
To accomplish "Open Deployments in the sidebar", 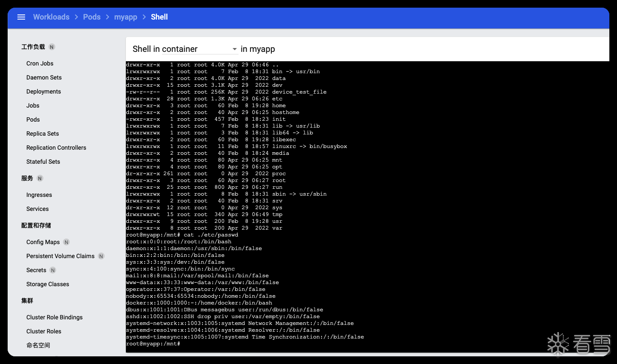I will click(x=43, y=91).
